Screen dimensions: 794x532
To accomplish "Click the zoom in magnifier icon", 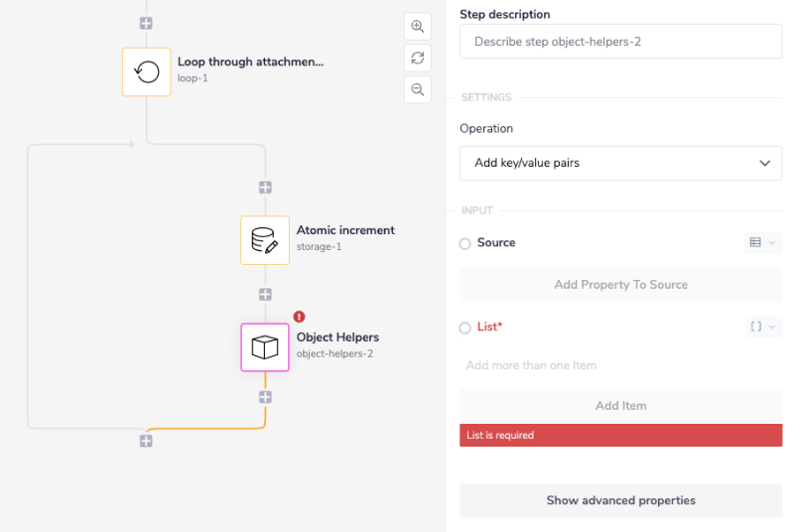I will [x=417, y=26].
